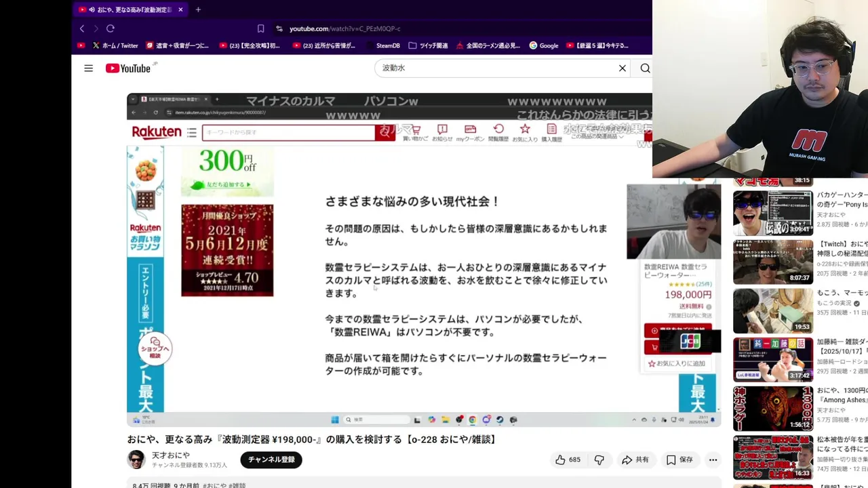Open a new browser tab

[198, 9]
